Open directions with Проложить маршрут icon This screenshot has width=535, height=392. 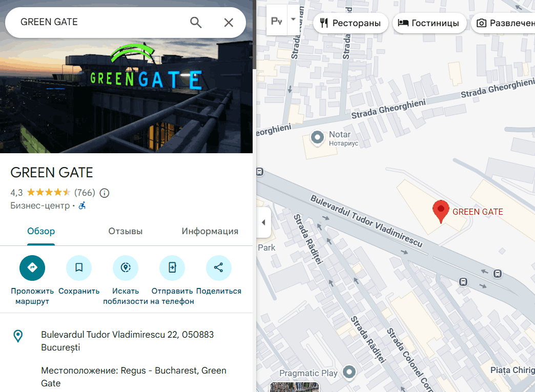(x=32, y=268)
